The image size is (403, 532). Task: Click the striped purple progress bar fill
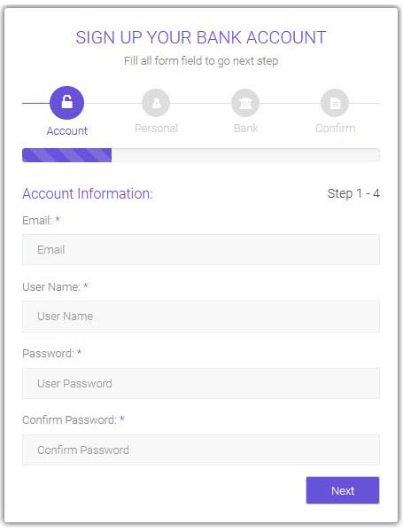(x=66, y=155)
